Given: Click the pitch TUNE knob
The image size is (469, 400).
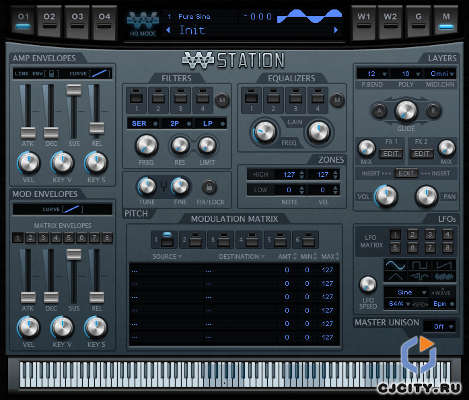Looking at the screenshot, I should (x=147, y=186).
